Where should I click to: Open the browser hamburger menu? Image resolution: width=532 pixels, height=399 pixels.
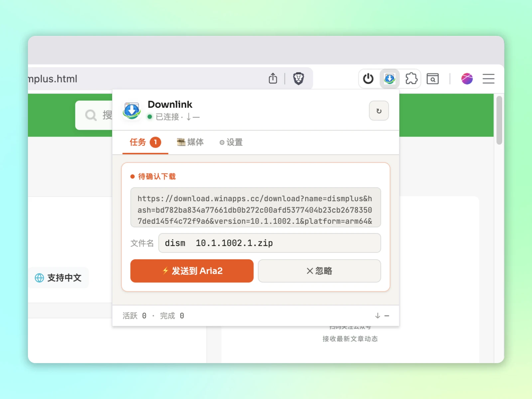click(488, 79)
